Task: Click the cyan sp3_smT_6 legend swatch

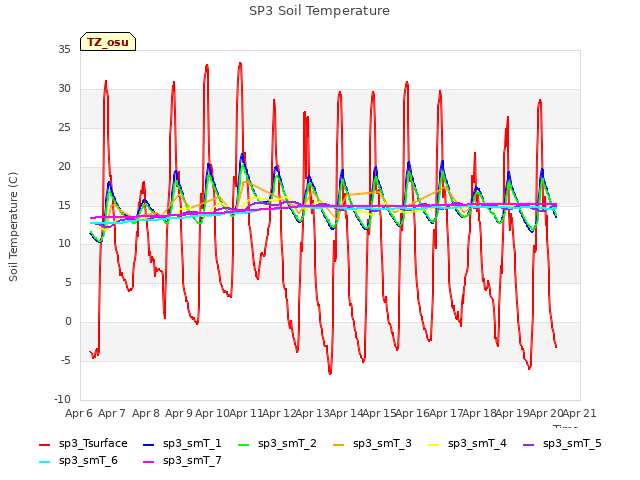Action: tap(44, 462)
